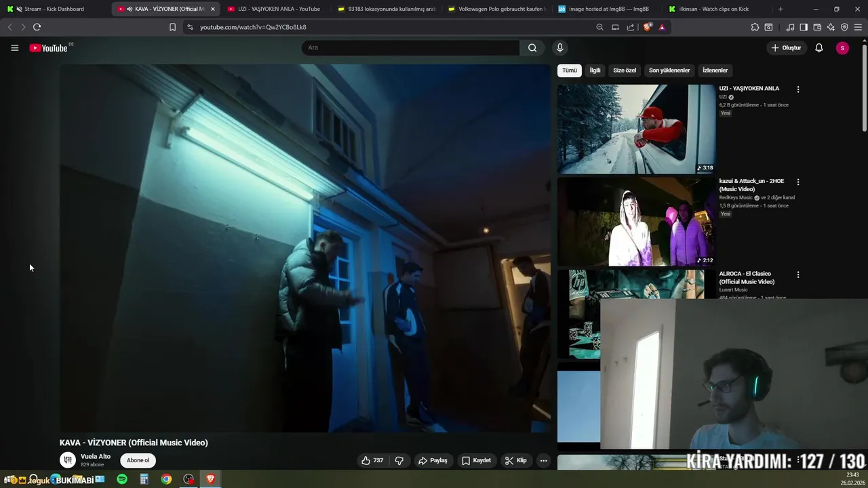Image resolution: width=868 pixels, height=488 pixels.
Task: Open Brave browser taskbar icon
Action: point(211,479)
